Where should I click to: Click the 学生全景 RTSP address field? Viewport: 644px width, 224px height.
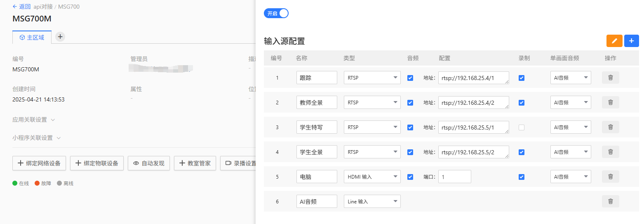pyautogui.click(x=473, y=152)
